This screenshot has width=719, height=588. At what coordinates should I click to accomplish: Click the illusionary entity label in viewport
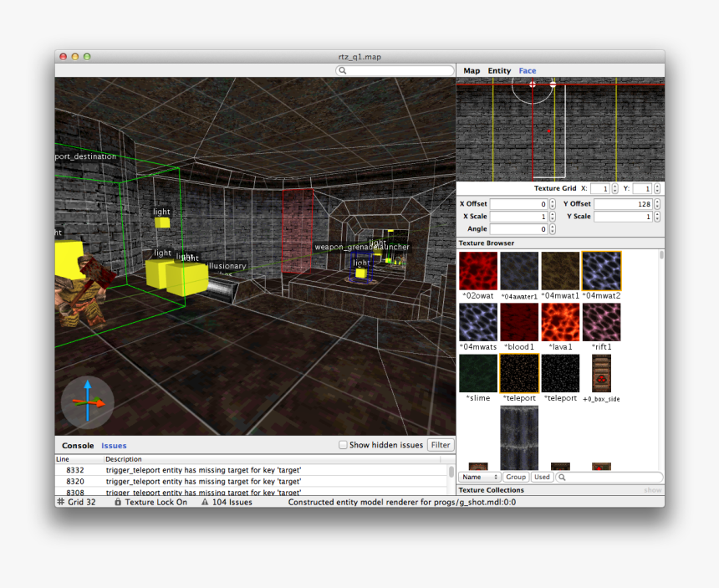pyautogui.click(x=226, y=266)
